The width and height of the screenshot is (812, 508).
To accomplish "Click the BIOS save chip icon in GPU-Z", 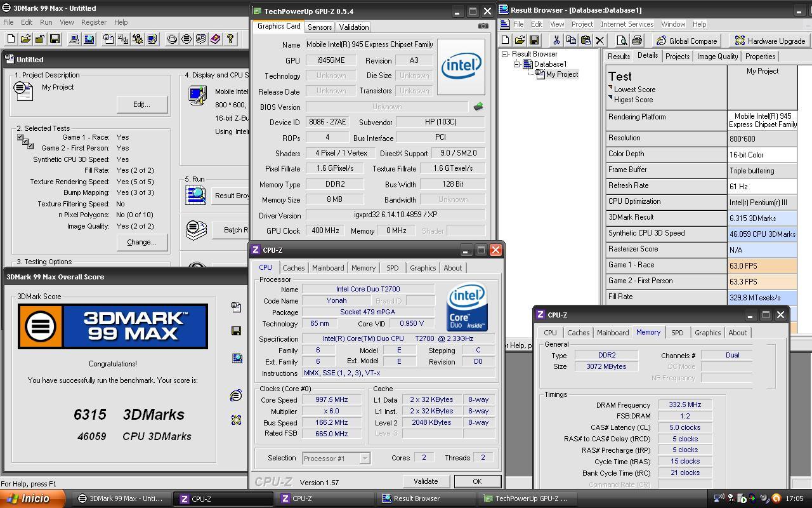I will [478, 107].
